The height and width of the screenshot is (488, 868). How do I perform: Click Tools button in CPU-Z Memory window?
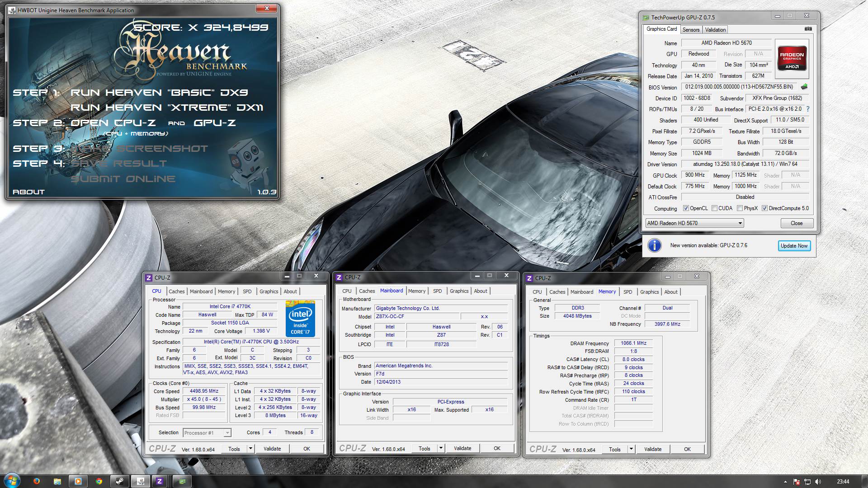(615, 449)
